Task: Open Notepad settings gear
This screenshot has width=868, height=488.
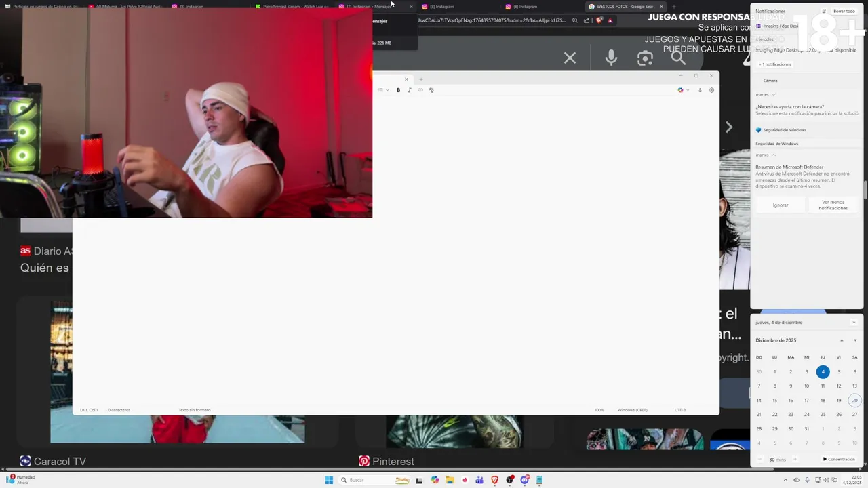Action: [711, 90]
